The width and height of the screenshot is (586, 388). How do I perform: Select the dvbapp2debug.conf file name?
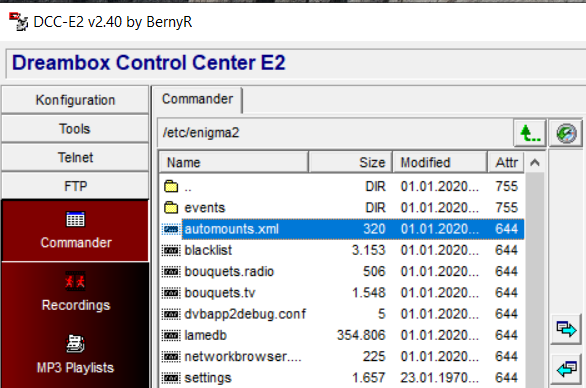[x=245, y=314]
